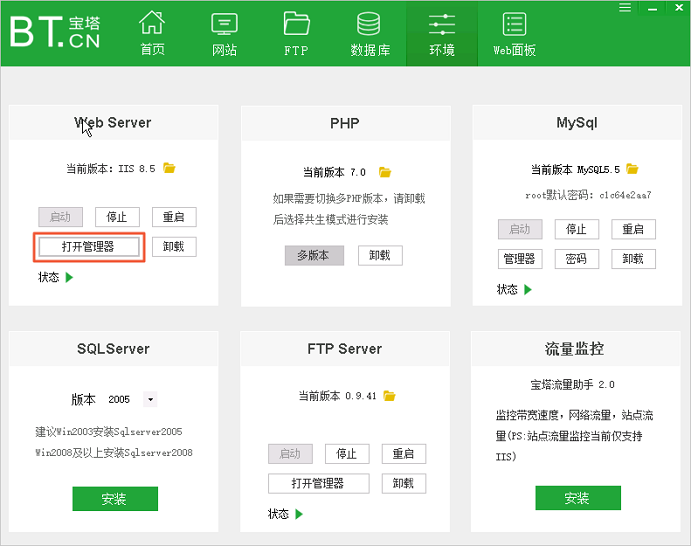This screenshot has height=546, width=691.
Task: Open PHP 7.0 install folder icon
Action: click(385, 172)
